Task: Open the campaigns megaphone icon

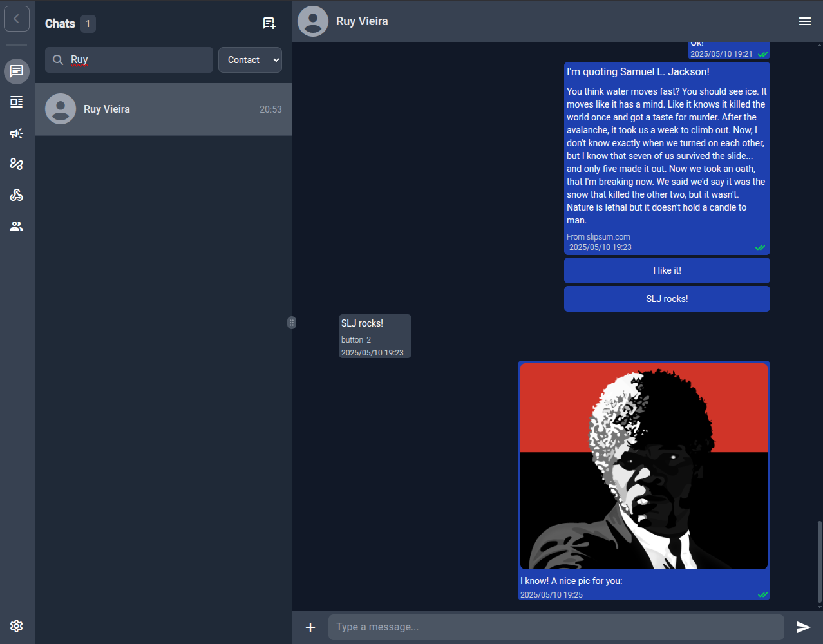Action: [17, 133]
